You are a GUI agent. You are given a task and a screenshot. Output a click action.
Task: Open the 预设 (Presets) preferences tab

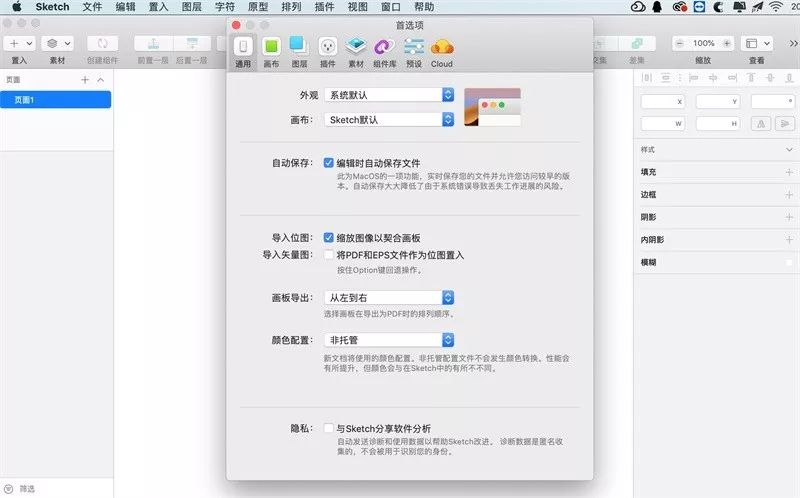click(x=414, y=52)
